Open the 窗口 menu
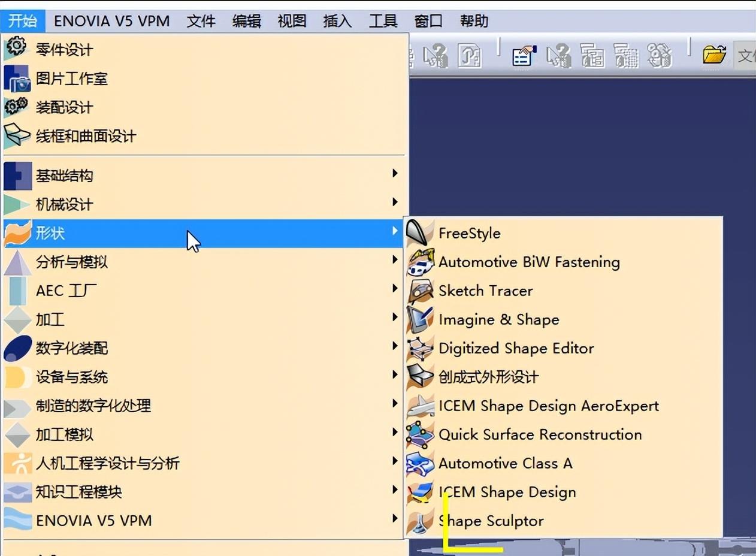Screen dimensions: 756x556 pyautogui.click(x=428, y=21)
